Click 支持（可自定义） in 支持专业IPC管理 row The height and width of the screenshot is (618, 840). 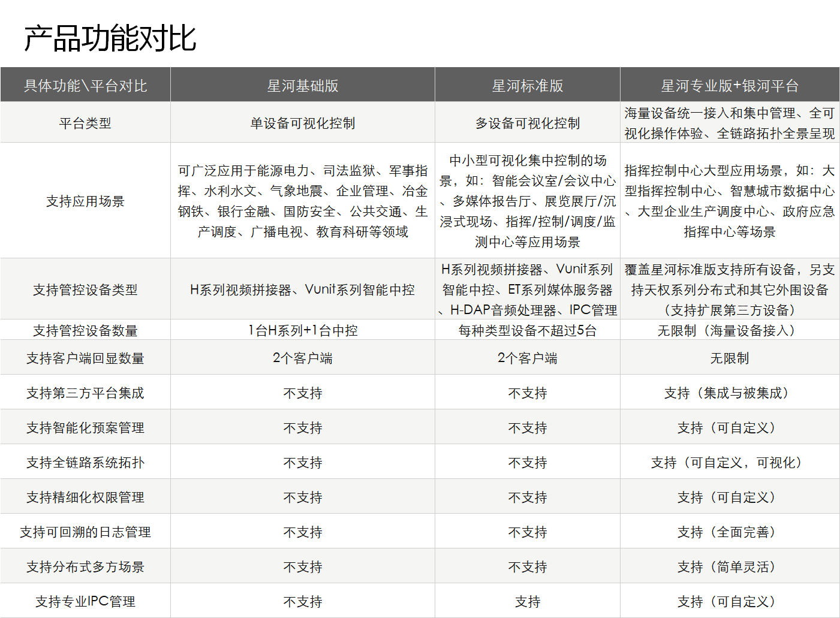click(x=730, y=602)
